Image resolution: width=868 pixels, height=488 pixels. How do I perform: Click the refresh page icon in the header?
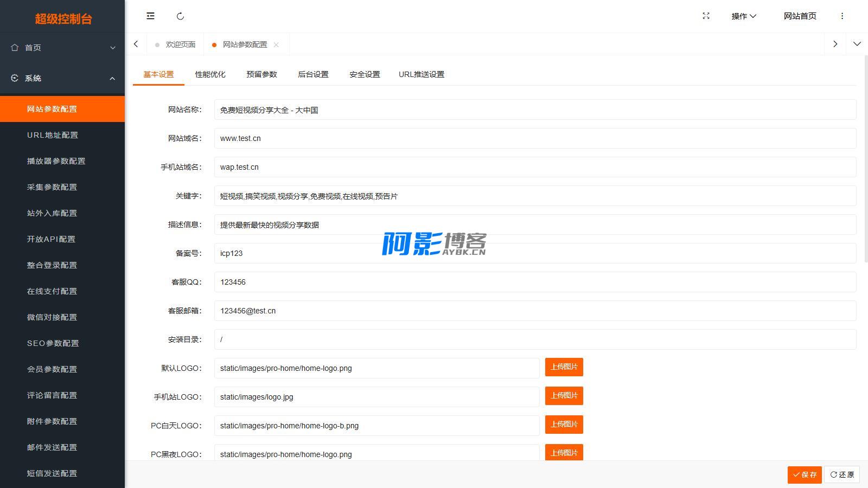181,16
